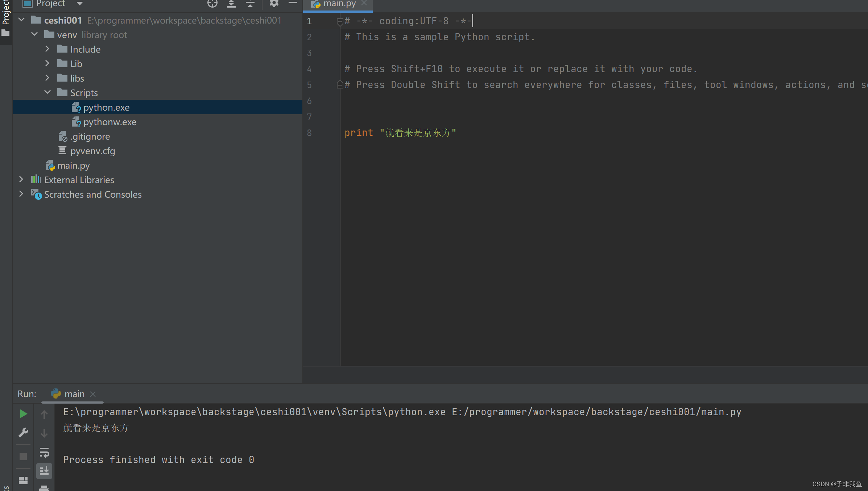Image resolution: width=868 pixels, height=491 pixels.
Task: Click the green Rerun main button
Action: point(23,414)
